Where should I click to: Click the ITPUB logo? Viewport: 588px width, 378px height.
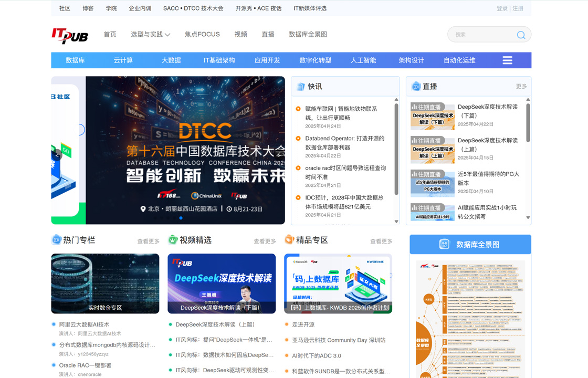click(70, 36)
